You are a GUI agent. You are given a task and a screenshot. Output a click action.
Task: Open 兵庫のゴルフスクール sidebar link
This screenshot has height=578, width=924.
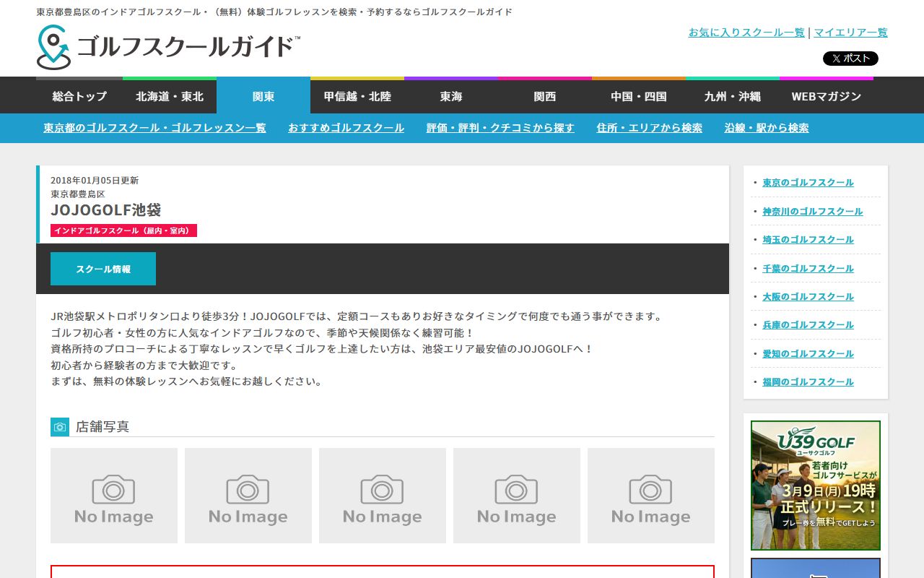pyautogui.click(x=808, y=325)
